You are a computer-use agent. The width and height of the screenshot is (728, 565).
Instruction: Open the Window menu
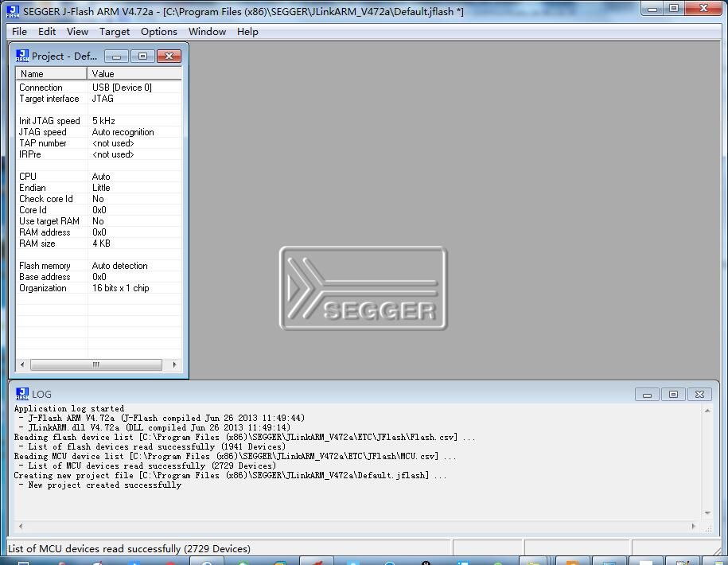(x=207, y=32)
